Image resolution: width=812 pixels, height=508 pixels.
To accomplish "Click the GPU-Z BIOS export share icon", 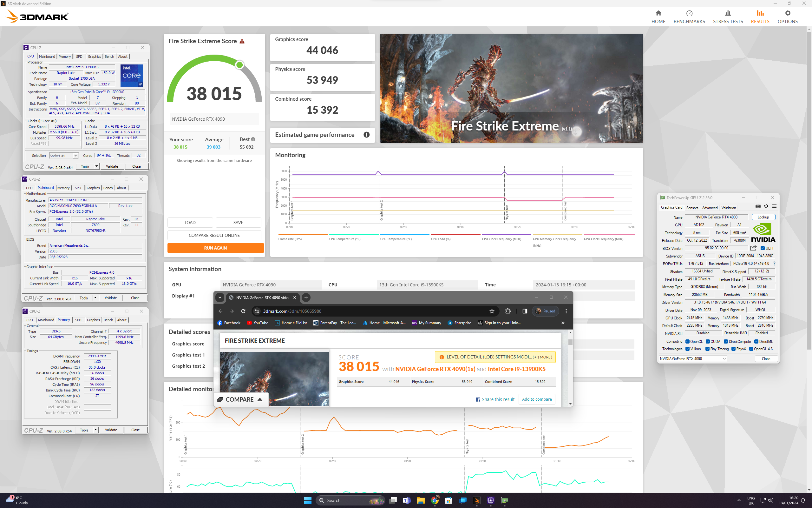I will tap(753, 248).
